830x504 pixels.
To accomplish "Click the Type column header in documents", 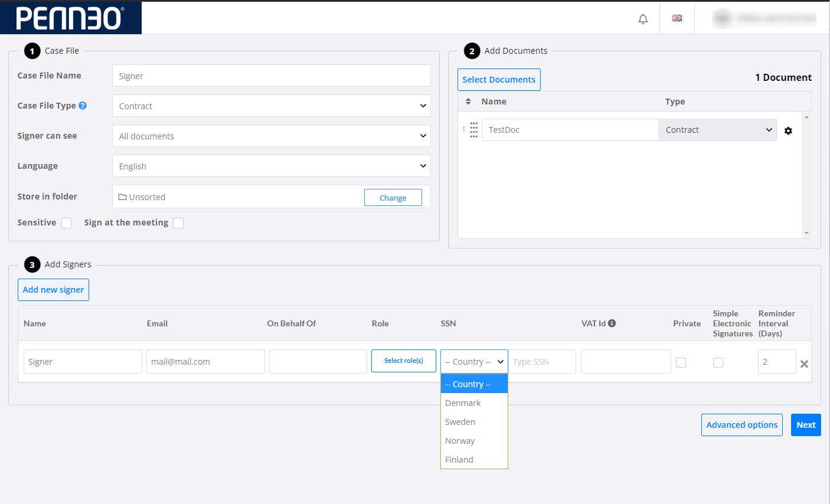I will pyautogui.click(x=675, y=102).
